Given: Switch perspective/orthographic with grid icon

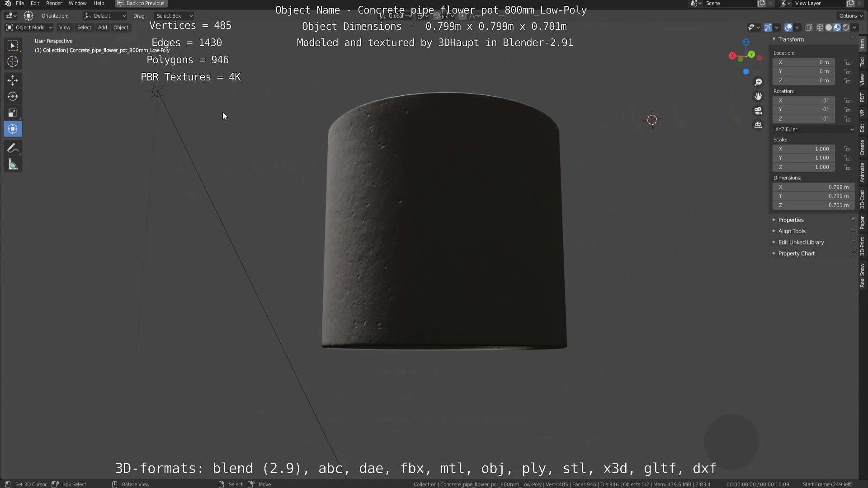Looking at the screenshot, I should 758,125.
